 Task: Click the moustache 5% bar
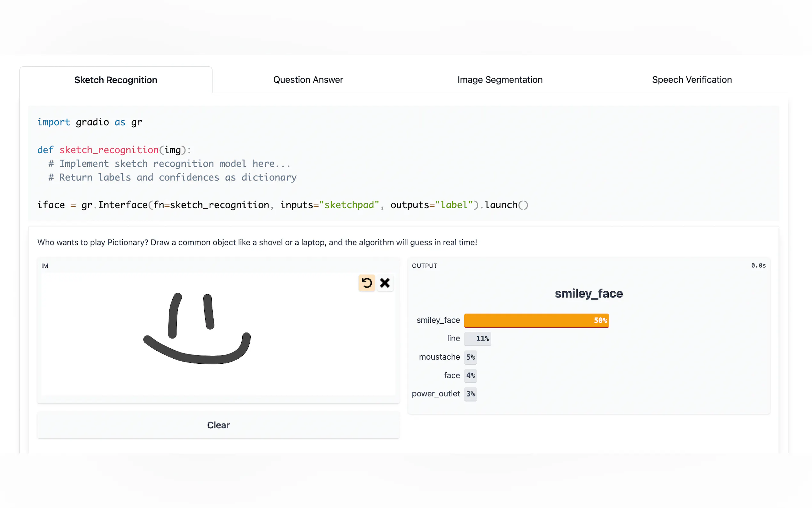(470, 357)
